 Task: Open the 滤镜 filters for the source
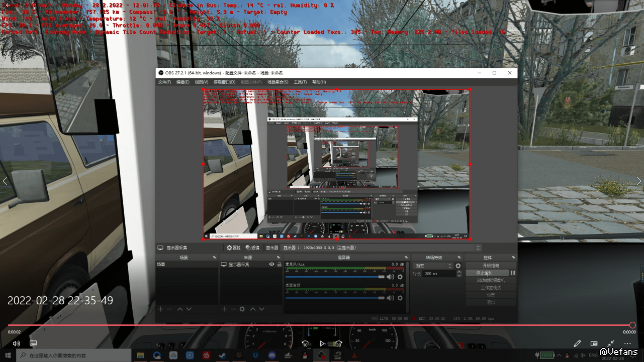[252, 248]
